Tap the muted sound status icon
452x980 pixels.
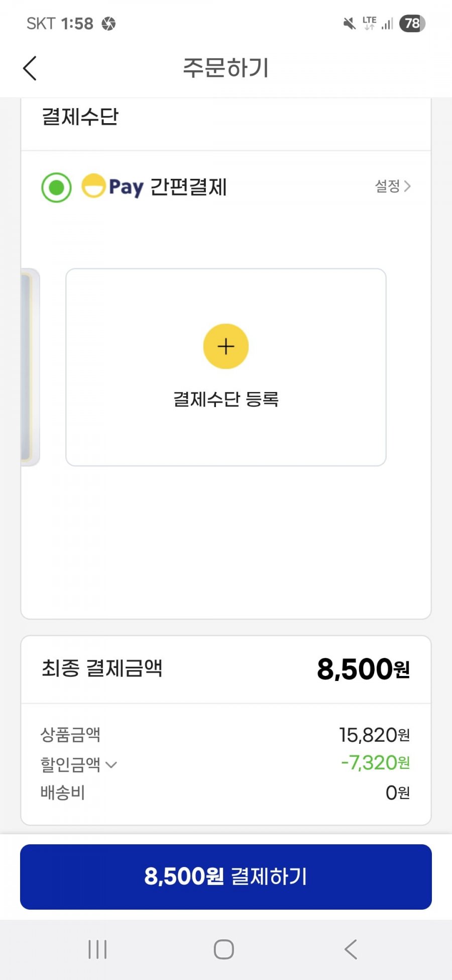[x=349, y=24]
